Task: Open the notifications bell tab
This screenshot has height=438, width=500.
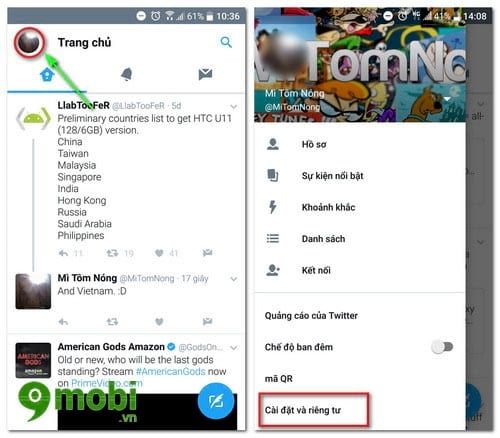Action: pos(126,74)
